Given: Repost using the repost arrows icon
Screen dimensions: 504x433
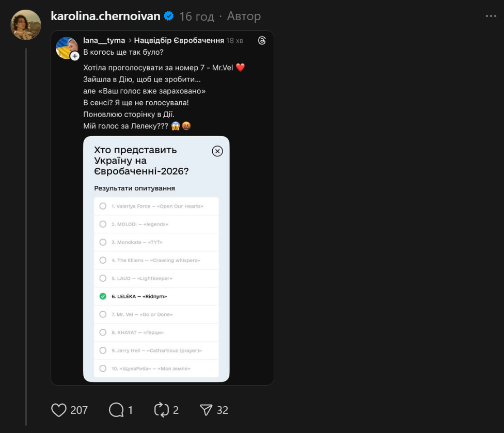Looking at the screenshot, I should click(x=162, y=410).
